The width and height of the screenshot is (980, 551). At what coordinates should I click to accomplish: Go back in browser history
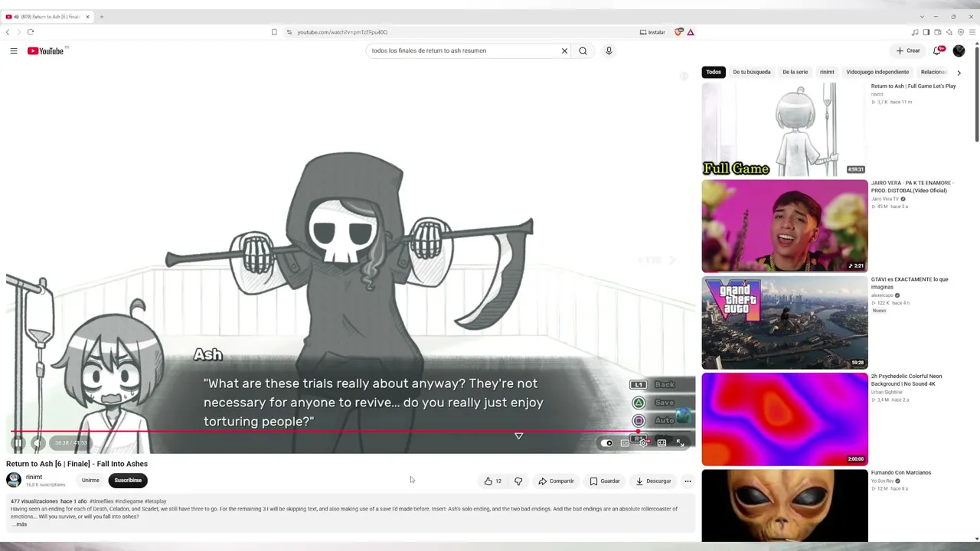[x=8, y=32]
